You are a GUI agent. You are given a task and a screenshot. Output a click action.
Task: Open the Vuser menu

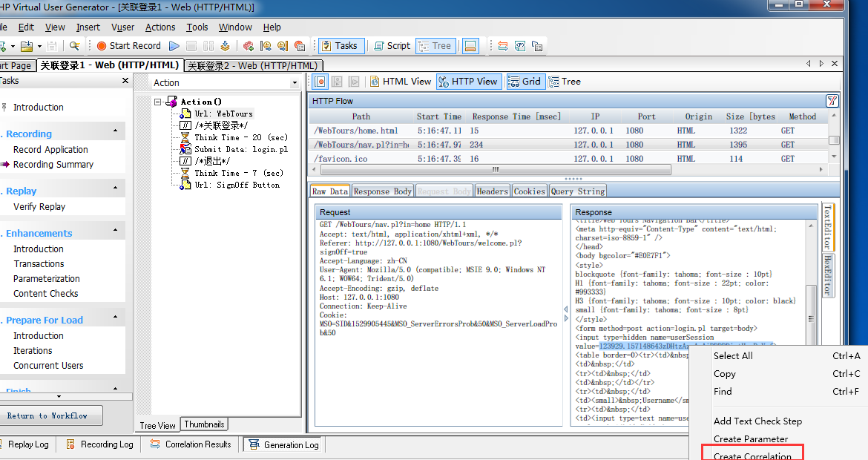pyautogui.click(x=122, y=27)
